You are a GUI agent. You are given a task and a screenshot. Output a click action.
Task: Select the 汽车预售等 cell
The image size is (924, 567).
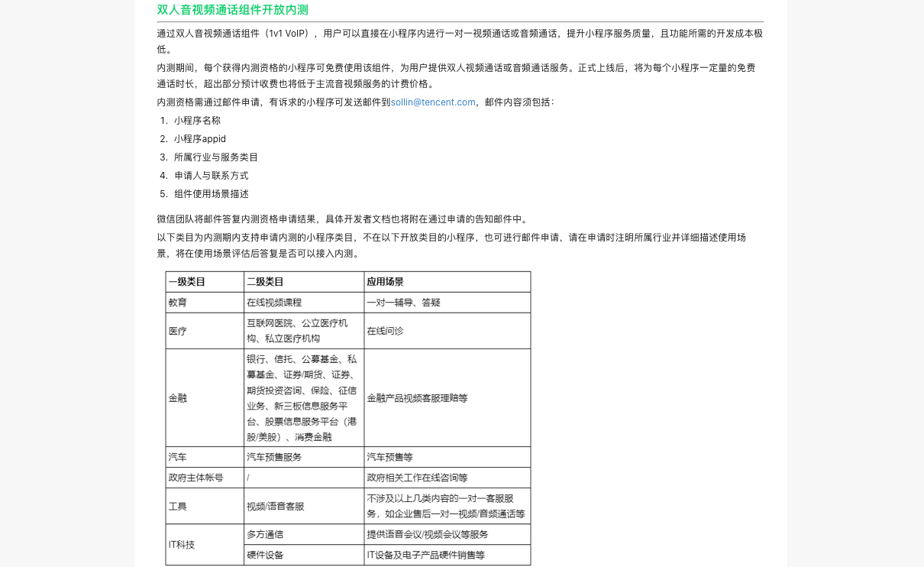click(x=447, y=457)
